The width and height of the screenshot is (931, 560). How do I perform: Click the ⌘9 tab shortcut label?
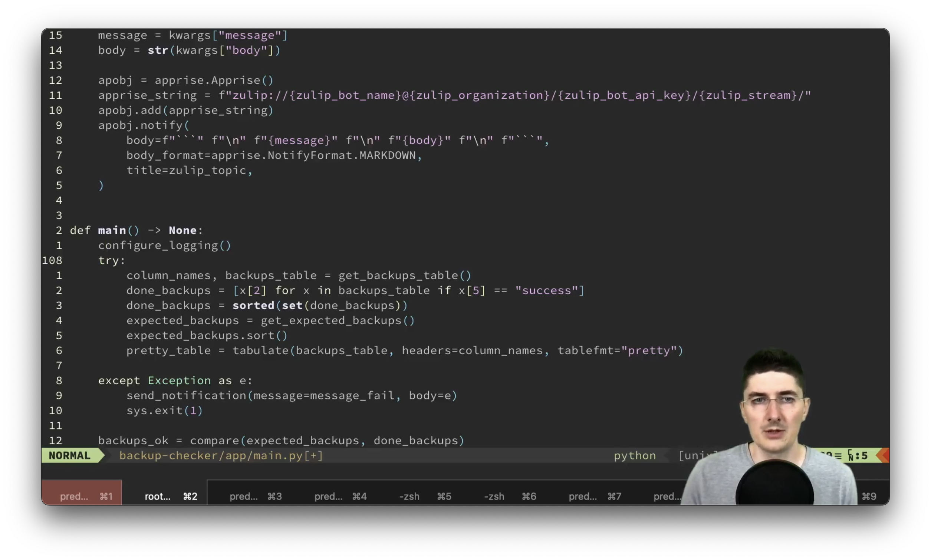point(869,496)
